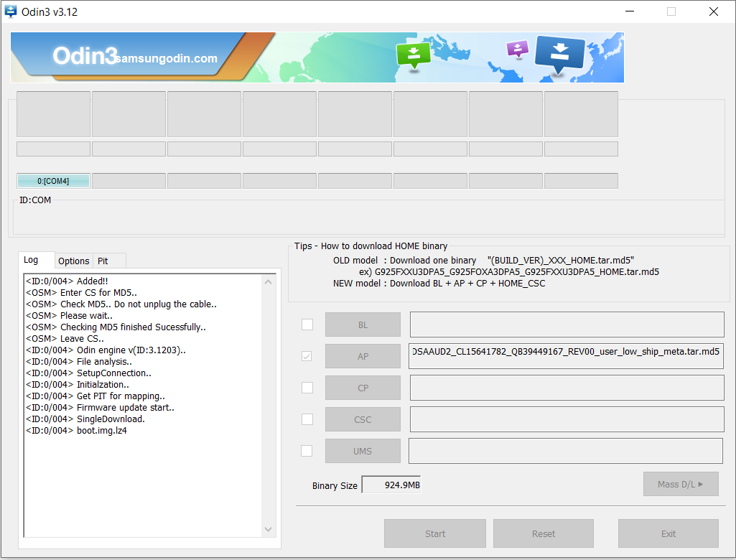This screenshot has height=560, width=736.
Task: Click the 'OLD model' tips line
Action: pyautogui.click(x=483, y=261)
